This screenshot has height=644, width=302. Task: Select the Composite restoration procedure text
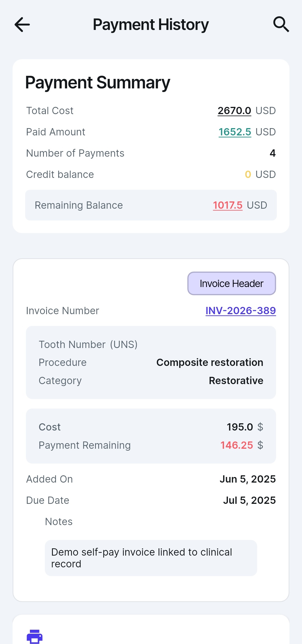tap(210, 363)
